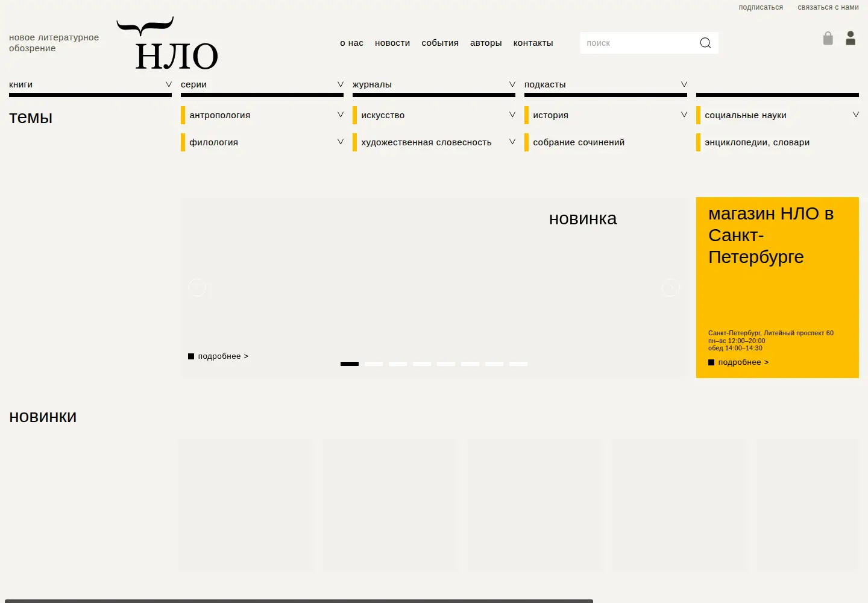This screenshot has width=868, height=603.
Task: Go to previous carousel slide arrow
Action: [x=197, y=288]
